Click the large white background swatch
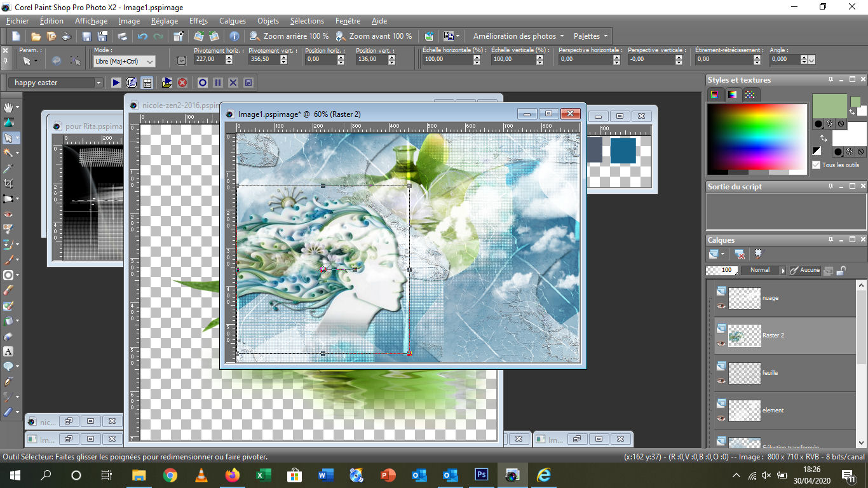 pyautogui.click(x=849, y=133)
